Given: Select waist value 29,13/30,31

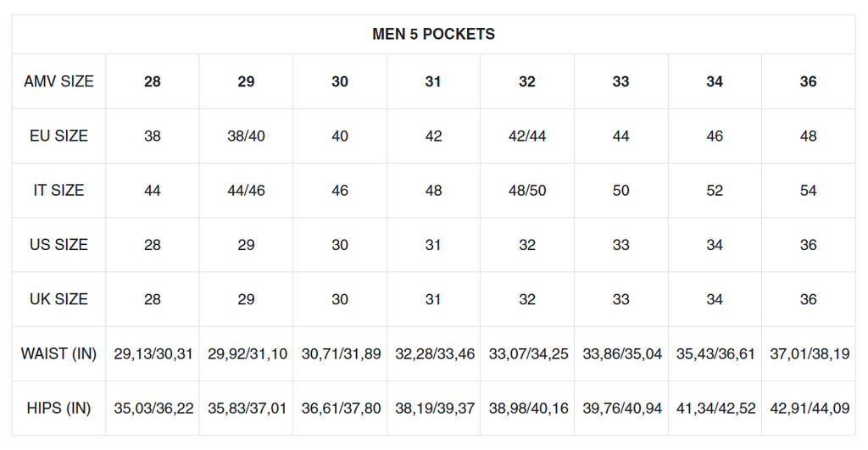Looking at the screenshot, I should pyautogui.click(x=153, y=354).
